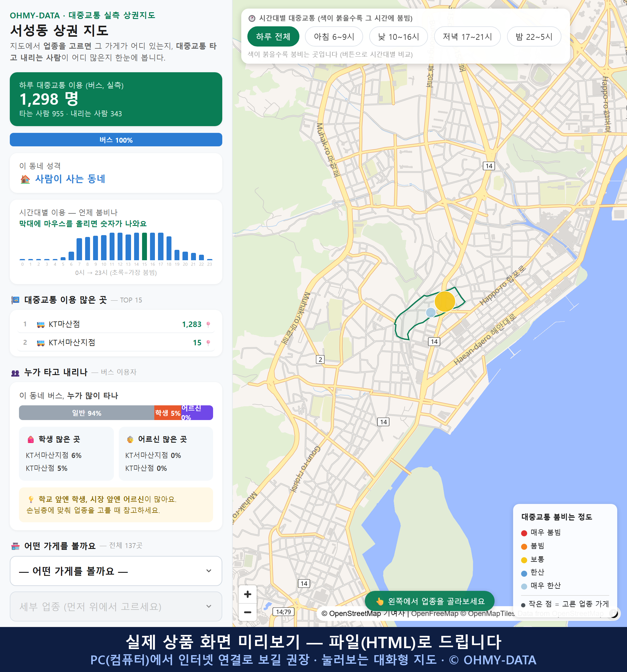Viewport: 627px width, 672px height.
Task: Select the 낮 10~16시 time filter
Action: click(398, 36)
